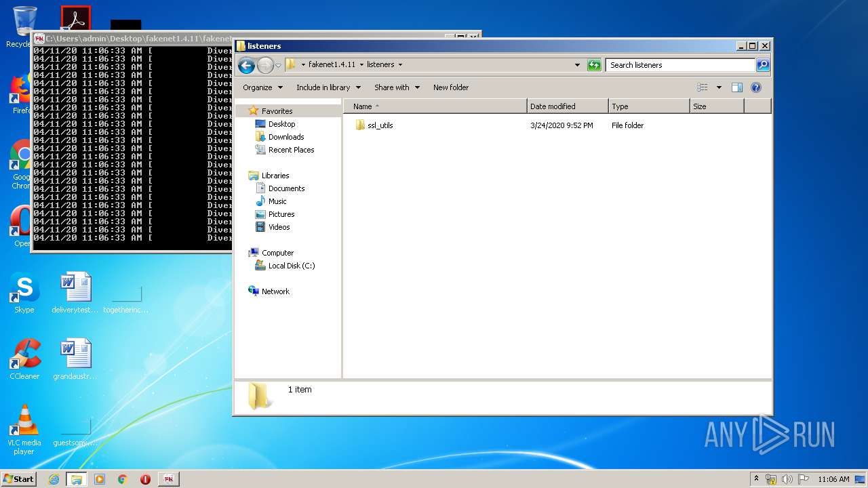The image size is (868, 488).
Task: Select Downloads in the navigation pane
Action: click(279, 137)
